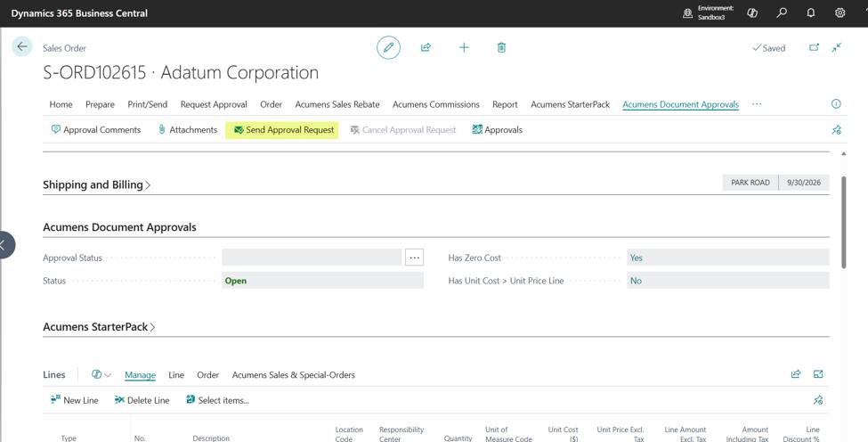View notifications via bell icon
This screenshot has width=868, height=442.
811,12
